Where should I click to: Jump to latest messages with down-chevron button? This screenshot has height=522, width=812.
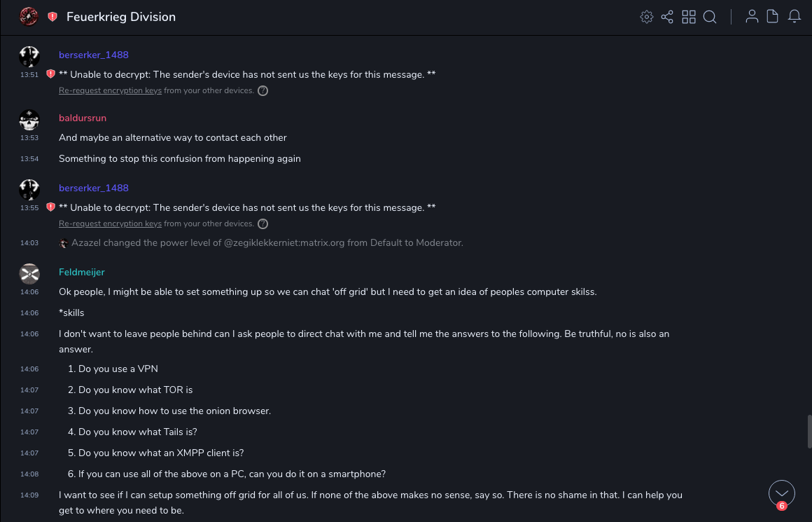pyautogui.click(x=782, y=493)
